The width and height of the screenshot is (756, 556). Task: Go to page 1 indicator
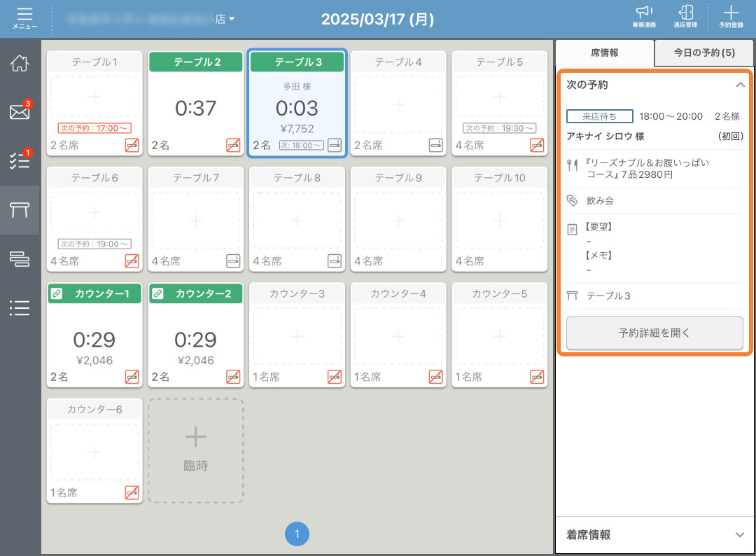click(297, 534)
